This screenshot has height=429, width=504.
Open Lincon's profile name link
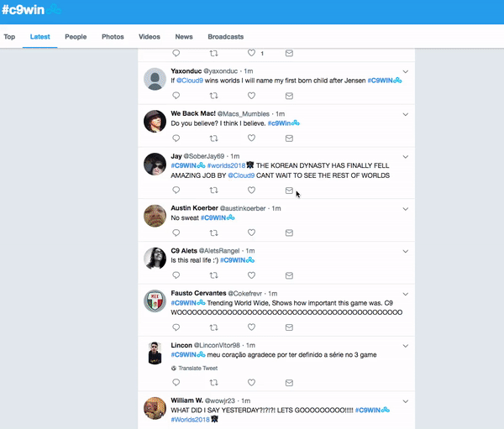click(181, 345)
